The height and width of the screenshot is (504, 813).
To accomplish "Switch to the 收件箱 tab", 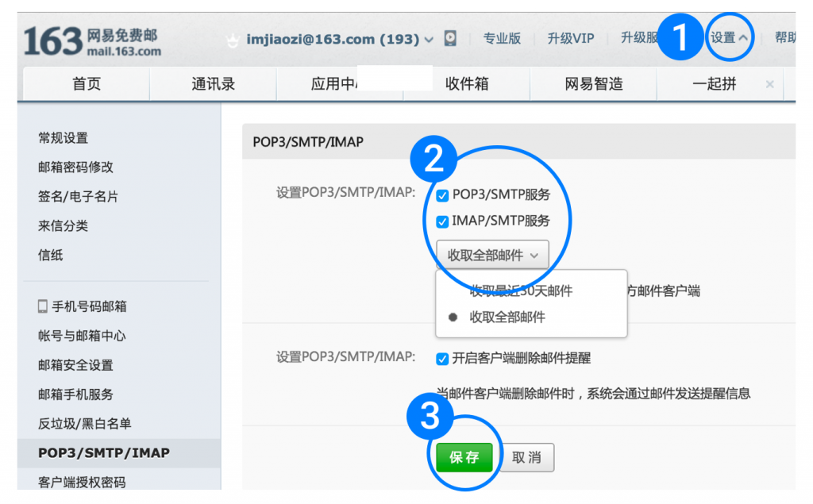I will [x=467, y=84].
